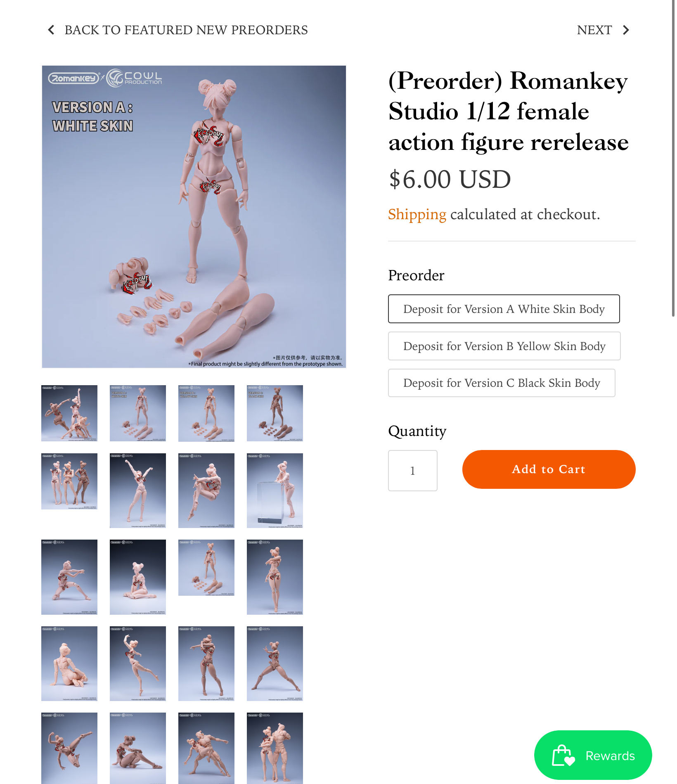Click the NEXT chevron arrow icon
This screenshot has width=677, height=784.
click(626, 30)
